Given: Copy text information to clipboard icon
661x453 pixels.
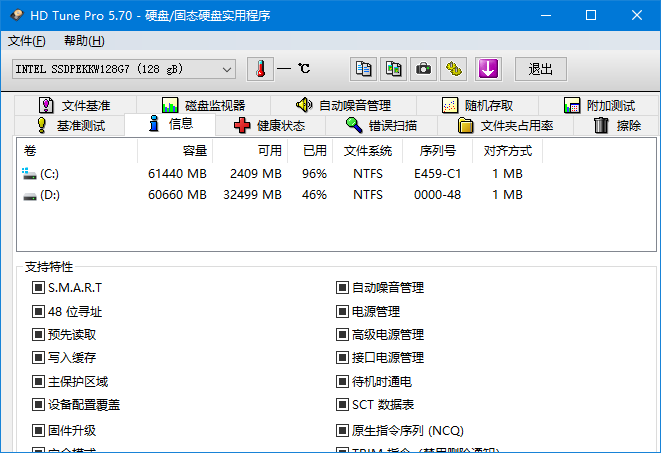Looking at the screenshot, I should (363, 69).
